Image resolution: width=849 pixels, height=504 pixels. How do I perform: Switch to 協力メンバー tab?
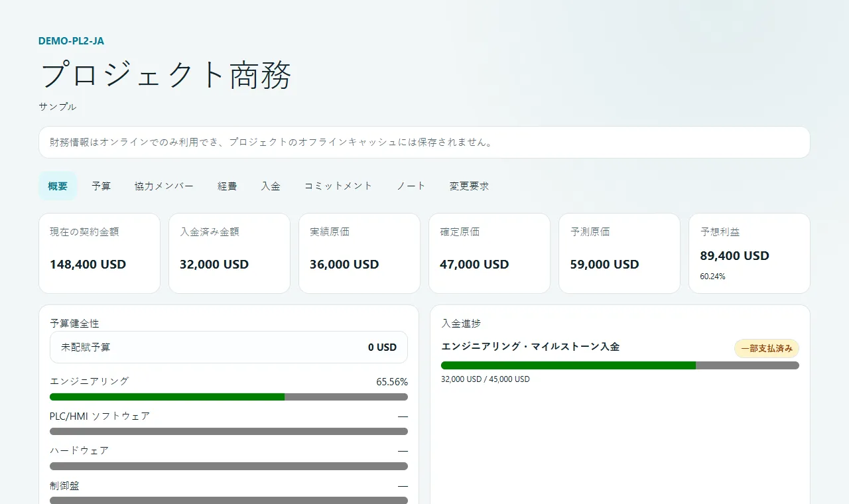[164, 186]
